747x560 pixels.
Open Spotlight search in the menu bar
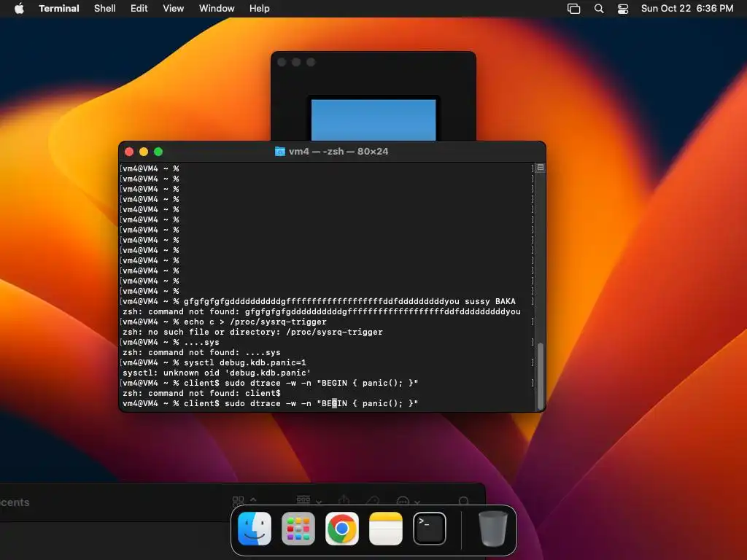pos(599,9)
